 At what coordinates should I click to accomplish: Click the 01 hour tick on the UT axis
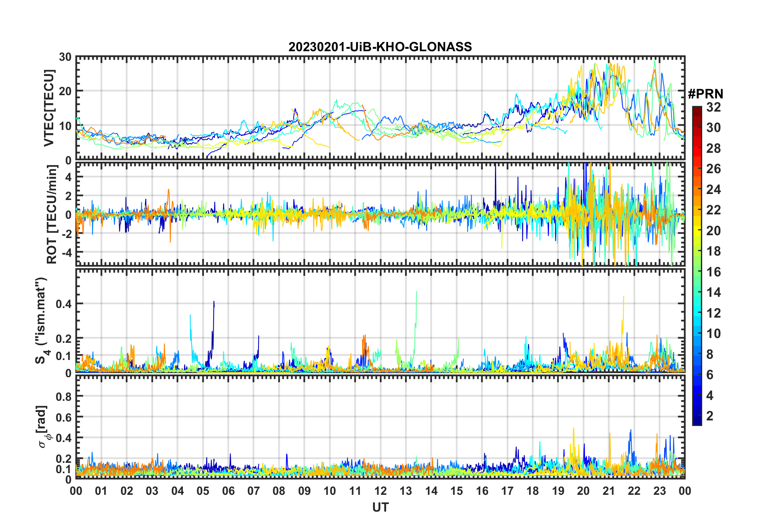pos(101,491)
